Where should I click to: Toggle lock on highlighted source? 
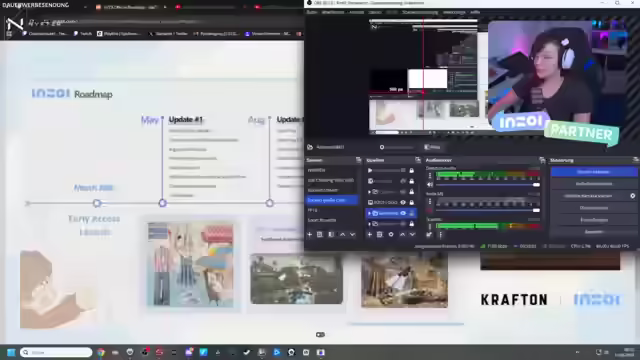tap(411, 213)
